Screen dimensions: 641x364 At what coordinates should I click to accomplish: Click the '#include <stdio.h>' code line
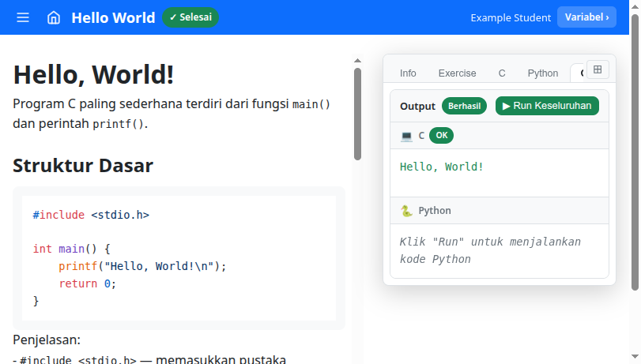click(91, 215)
